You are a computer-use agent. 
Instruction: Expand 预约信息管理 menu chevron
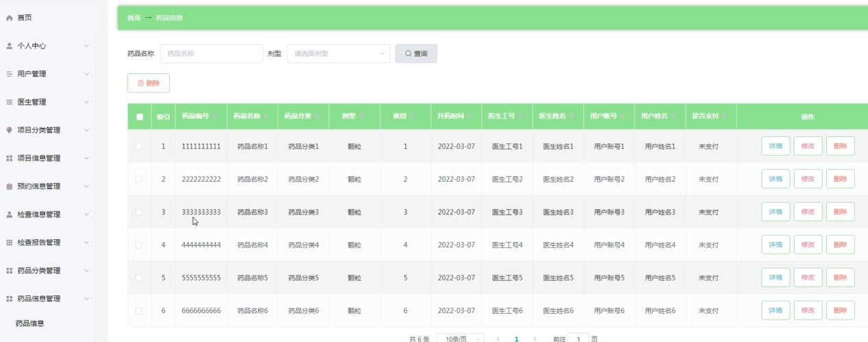[86, 186]
